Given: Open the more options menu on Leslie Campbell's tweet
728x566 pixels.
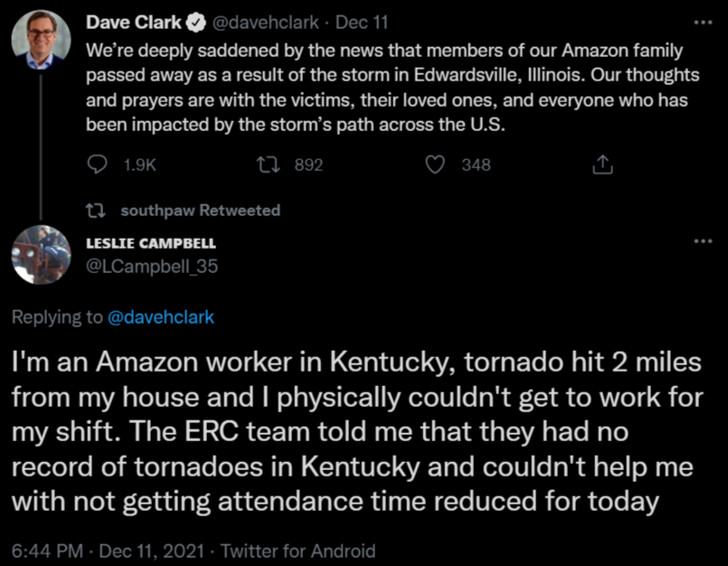Looking at the screenshot, I should 703,240.
